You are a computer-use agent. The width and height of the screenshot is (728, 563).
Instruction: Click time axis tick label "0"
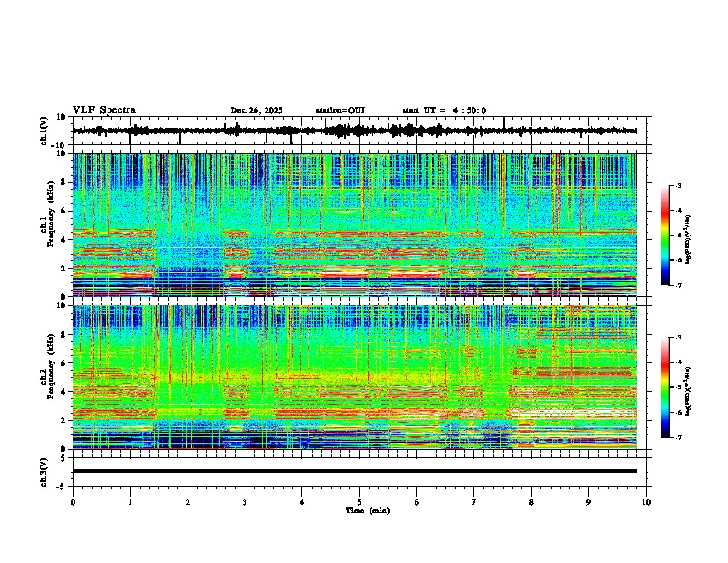pyautogui.click(x=73, y=502)
